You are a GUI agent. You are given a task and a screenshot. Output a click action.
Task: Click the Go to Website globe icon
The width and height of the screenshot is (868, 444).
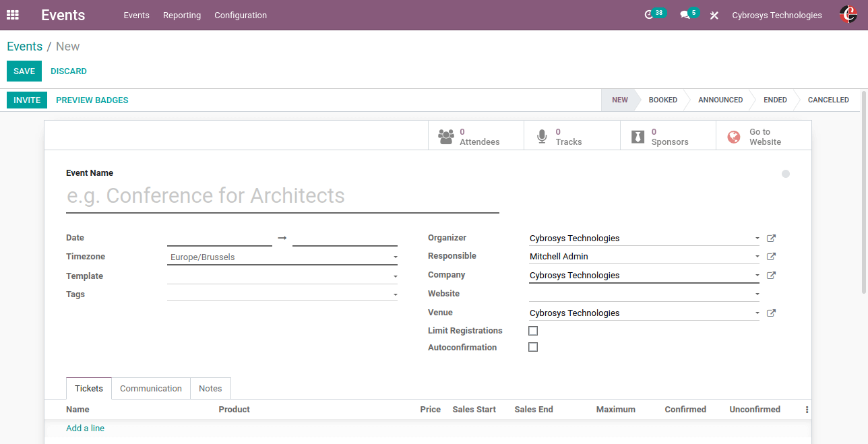click(734, 137)
